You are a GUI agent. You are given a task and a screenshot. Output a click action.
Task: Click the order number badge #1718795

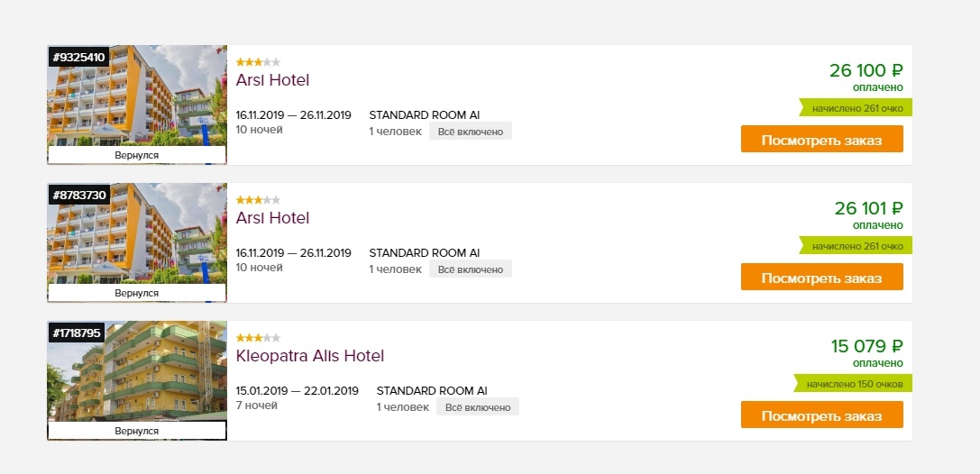tap(78, 333)
